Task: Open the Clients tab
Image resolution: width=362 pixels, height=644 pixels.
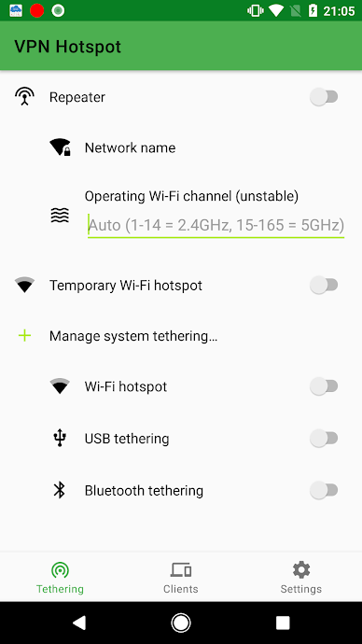Action: coord(181,578)
